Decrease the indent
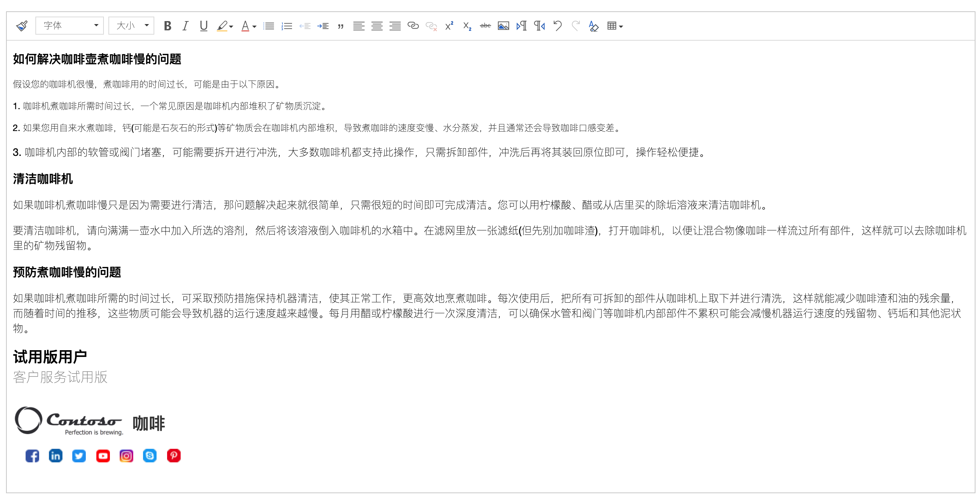This screenshot has height=500, width=980. pyautogui.click(x=305, y=26)
